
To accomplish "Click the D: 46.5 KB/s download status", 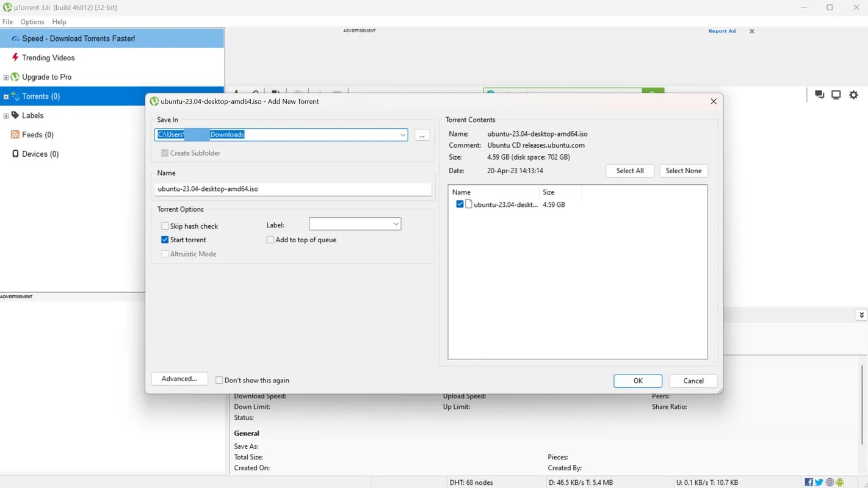I will point(580,483).
